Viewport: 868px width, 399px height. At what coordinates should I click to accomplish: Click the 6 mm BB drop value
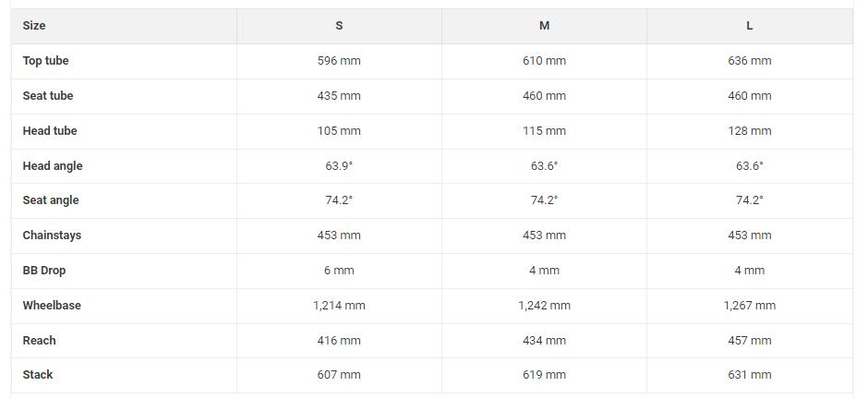point(339,271)
